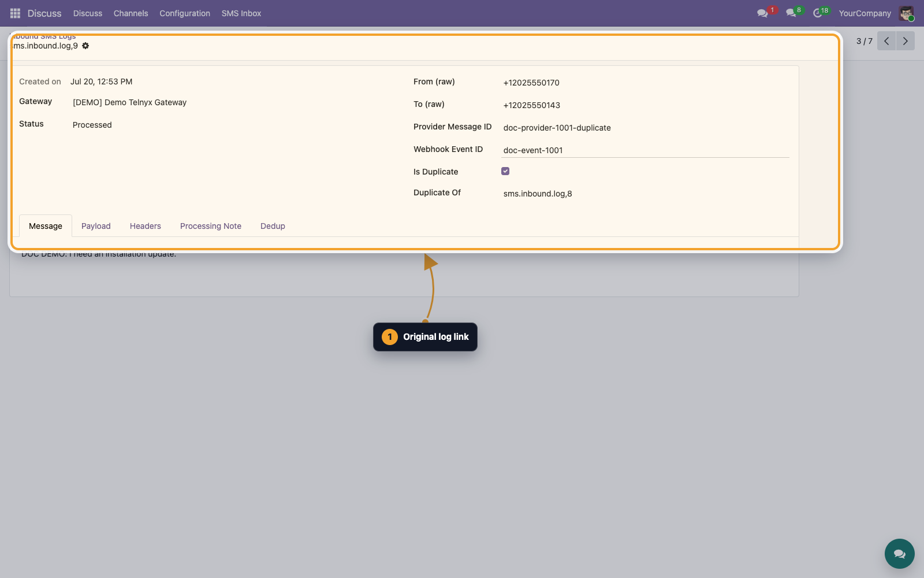Switch to the Dedup tab
Screen dimensions: 924x578
[273, 226]
